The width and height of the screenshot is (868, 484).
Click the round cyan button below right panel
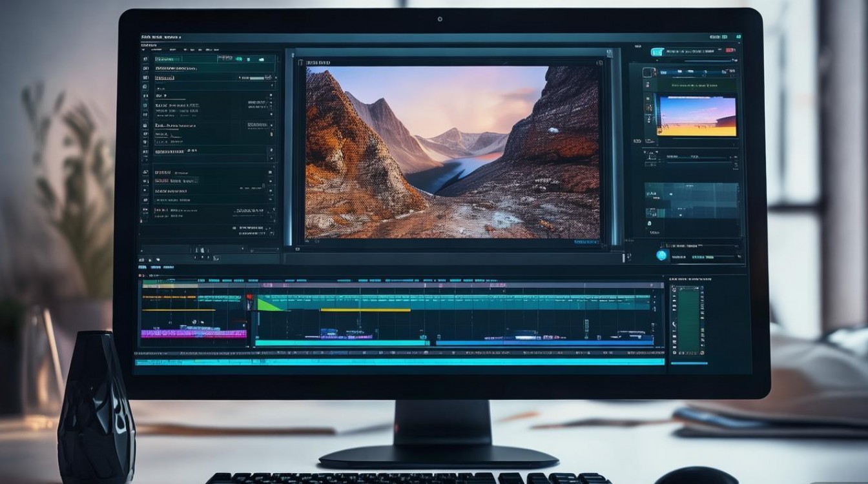[x=661, y=255]
